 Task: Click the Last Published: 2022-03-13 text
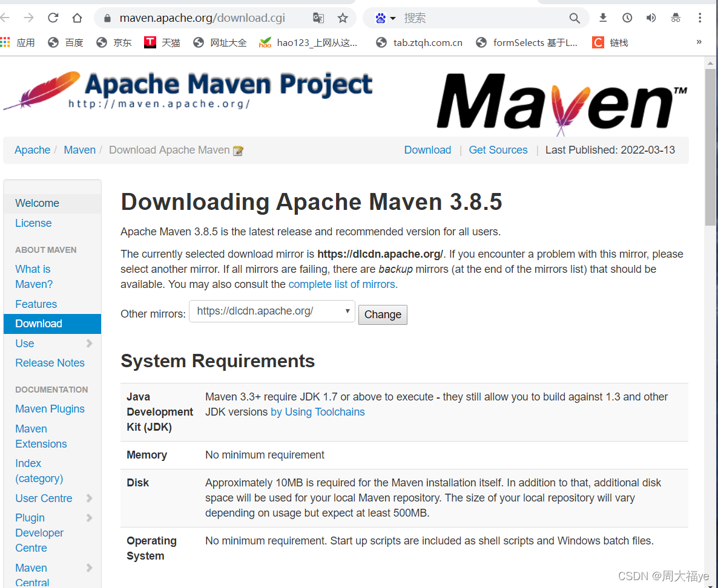pyautogui.click(x=610, y=150)
